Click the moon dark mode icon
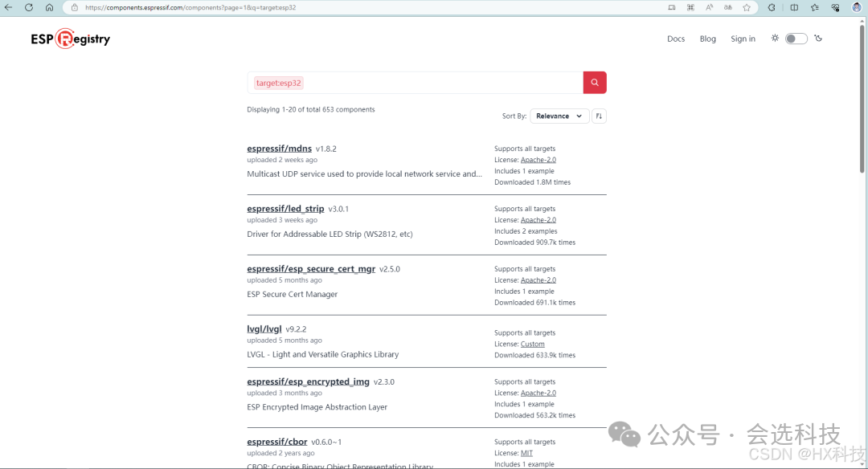The width and height of the screenshot is (868, 469). [818, 39]
